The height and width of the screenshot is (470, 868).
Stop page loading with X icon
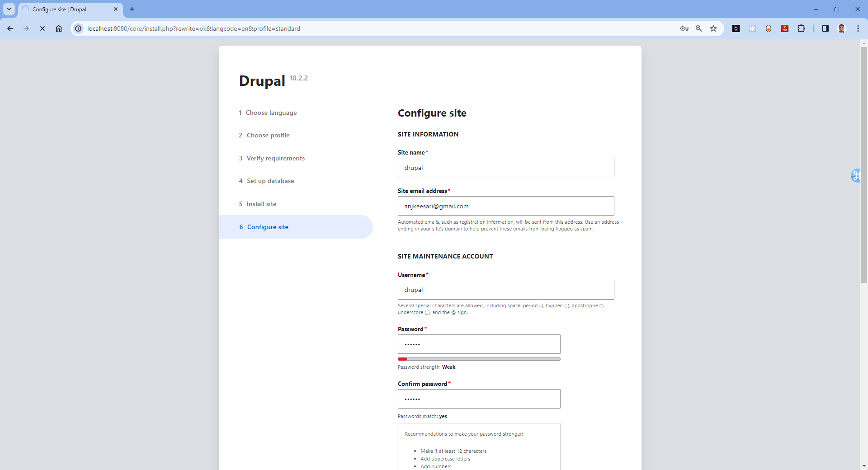click(x=42, y=28)
